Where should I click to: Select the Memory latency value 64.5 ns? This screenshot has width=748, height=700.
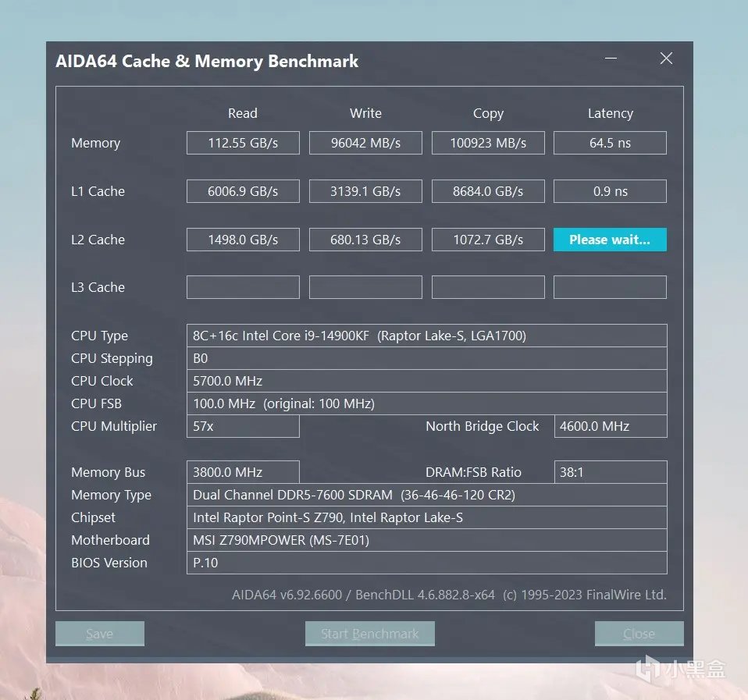click(610, 143)
